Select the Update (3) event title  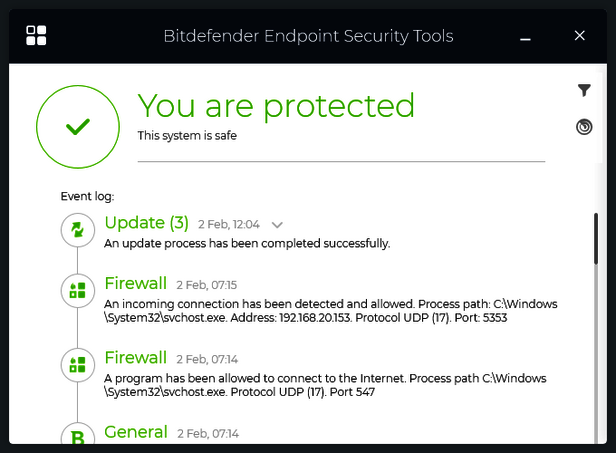coord(146,223)
